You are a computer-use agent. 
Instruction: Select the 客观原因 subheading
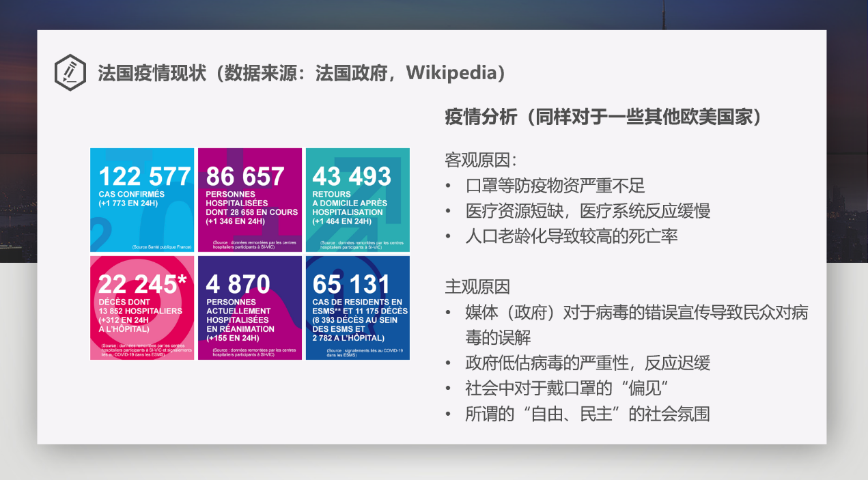(x=481, y=160)
